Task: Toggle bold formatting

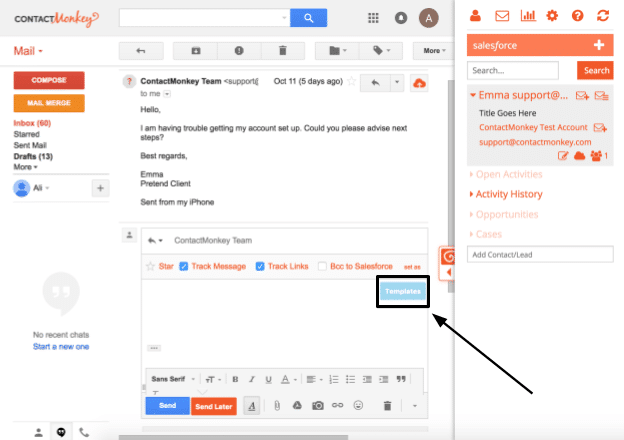Action: tap(235, 380)
